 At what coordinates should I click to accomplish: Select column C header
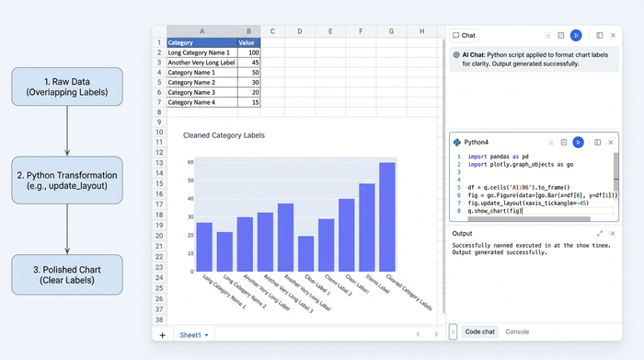click(272, 31)
